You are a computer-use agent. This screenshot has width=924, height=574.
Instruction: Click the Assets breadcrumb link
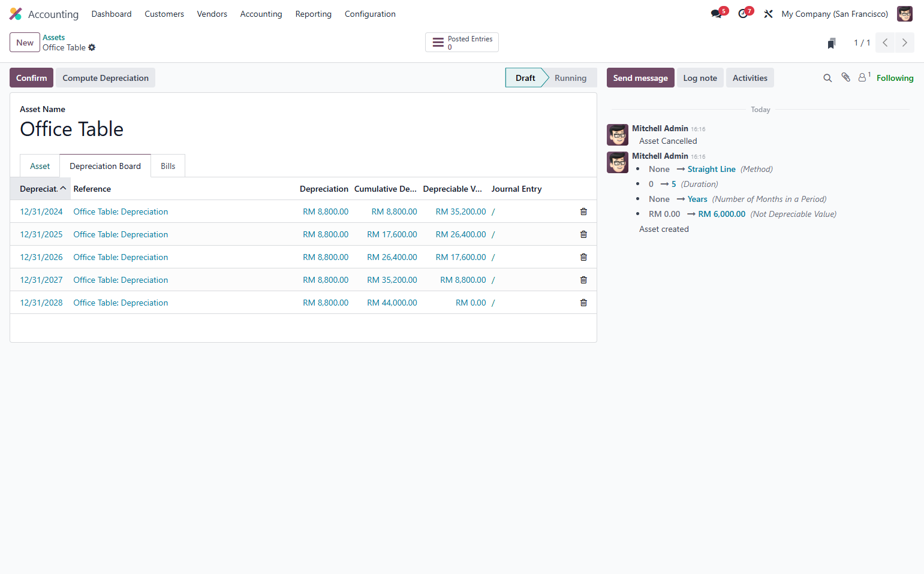[x=53, y=37]
